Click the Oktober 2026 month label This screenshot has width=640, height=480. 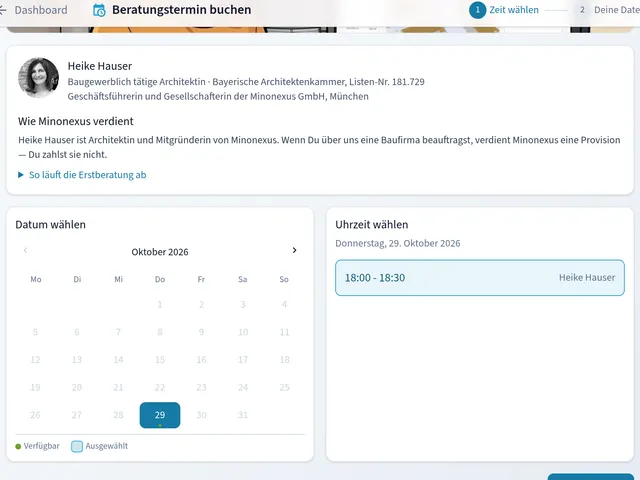point(160,252)
